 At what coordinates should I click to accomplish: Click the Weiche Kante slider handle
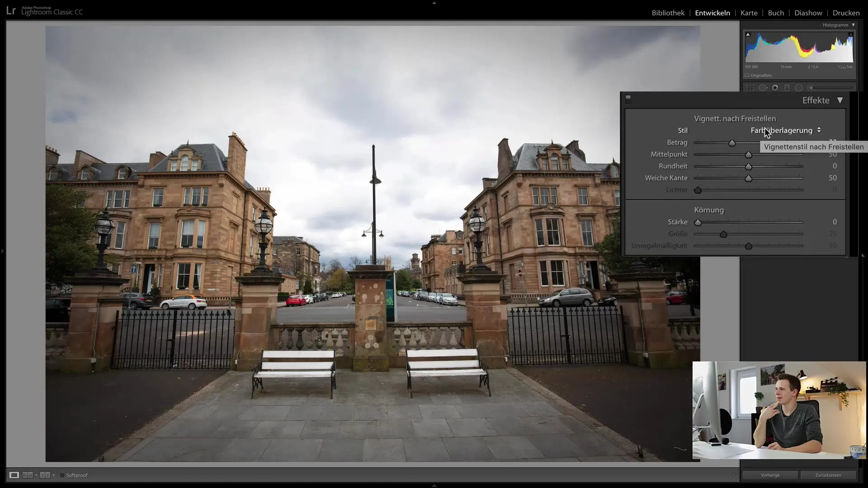pyautogui.click(x=748, y=178)
